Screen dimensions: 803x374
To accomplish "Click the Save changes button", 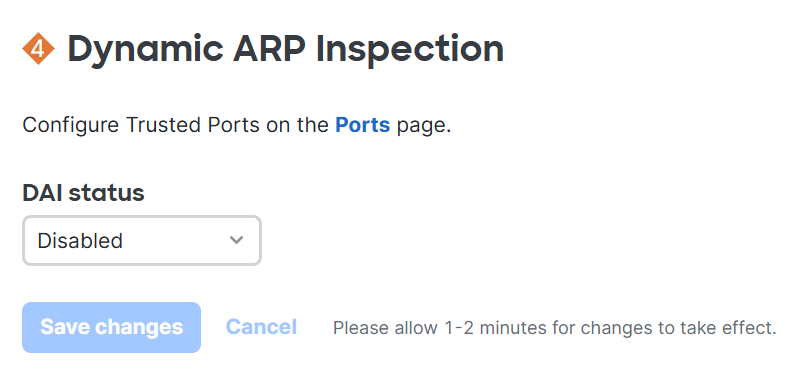I will [111, 327].
